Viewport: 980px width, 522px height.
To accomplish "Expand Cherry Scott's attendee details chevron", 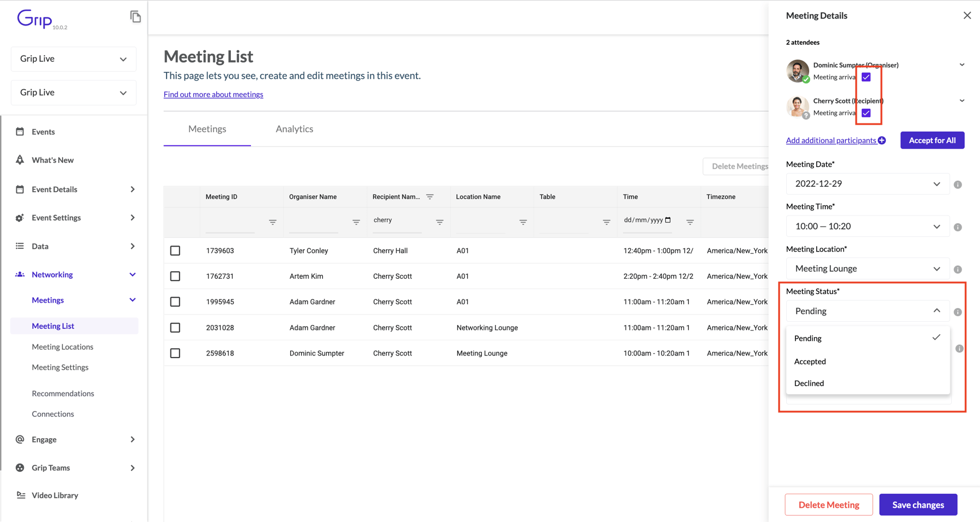I will [962, 100].
